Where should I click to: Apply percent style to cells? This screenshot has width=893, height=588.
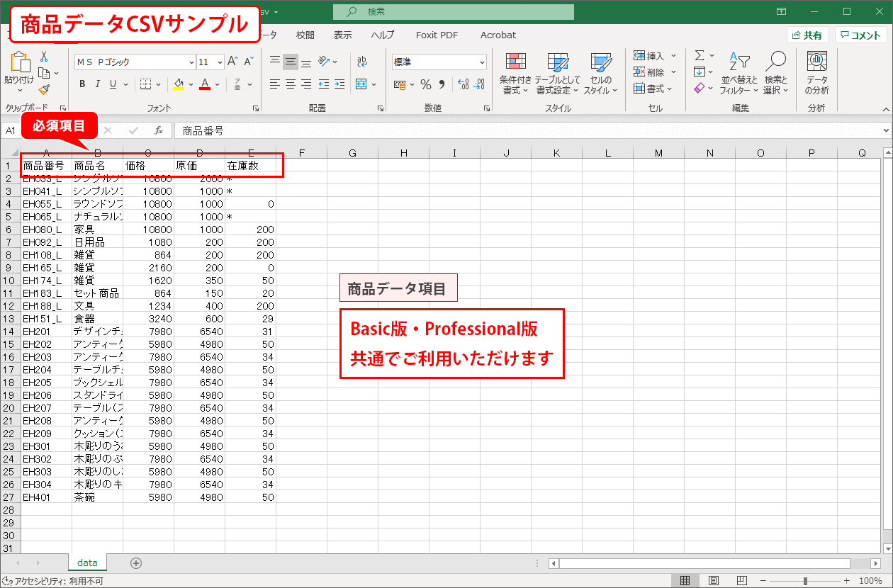425,85
